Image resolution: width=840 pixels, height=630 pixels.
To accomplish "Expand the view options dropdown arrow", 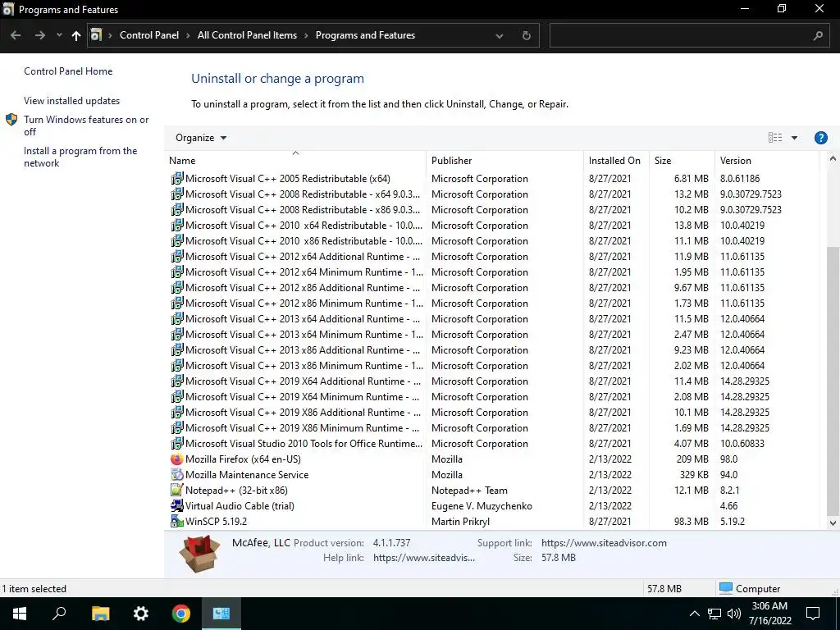I will tap(794, 138).
